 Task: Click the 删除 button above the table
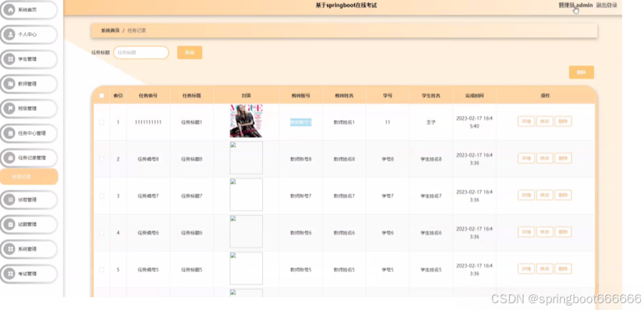pos(581,72)
